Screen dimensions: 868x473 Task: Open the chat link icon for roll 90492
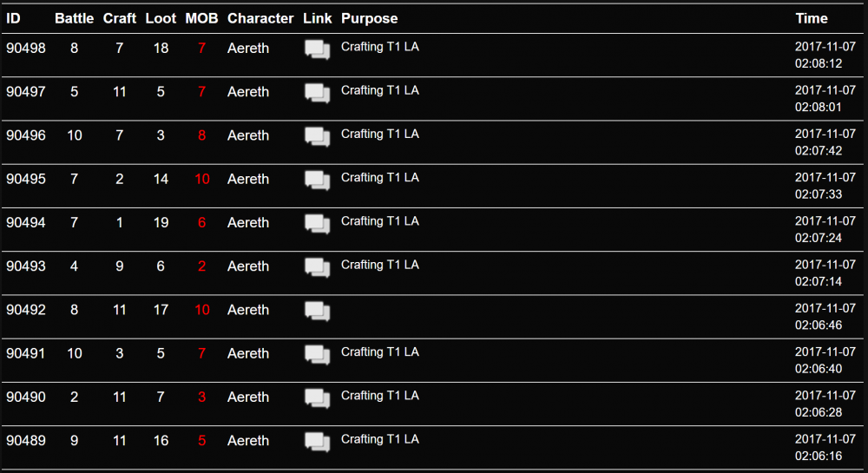pyautogui.click(x=317, y=312)
